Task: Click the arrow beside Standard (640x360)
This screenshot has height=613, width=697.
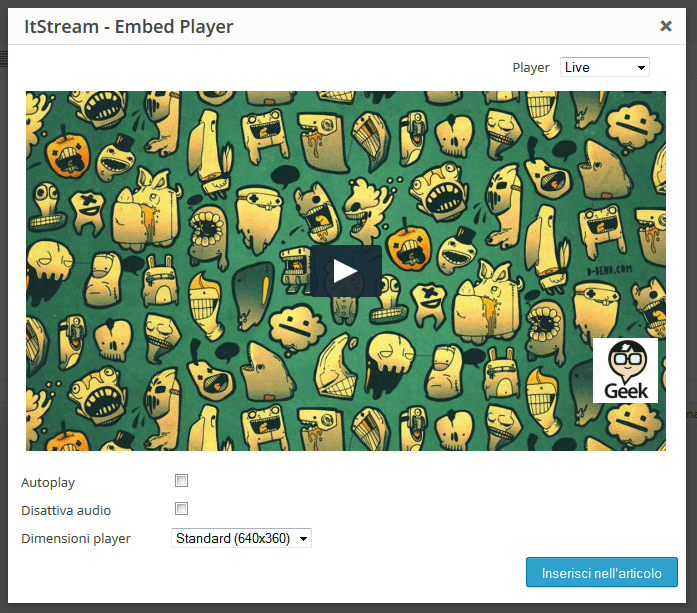Action: 304,538
